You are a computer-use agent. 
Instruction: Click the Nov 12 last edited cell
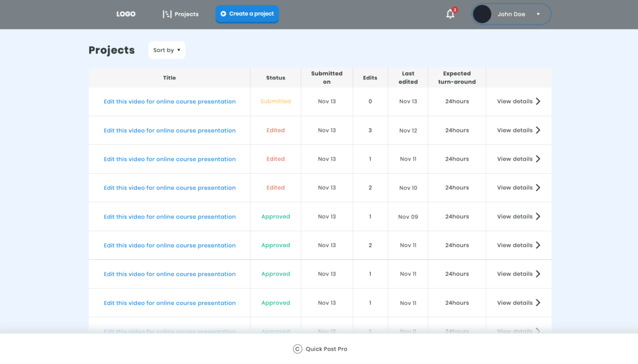pyautogui.click(x=408, y=131)
